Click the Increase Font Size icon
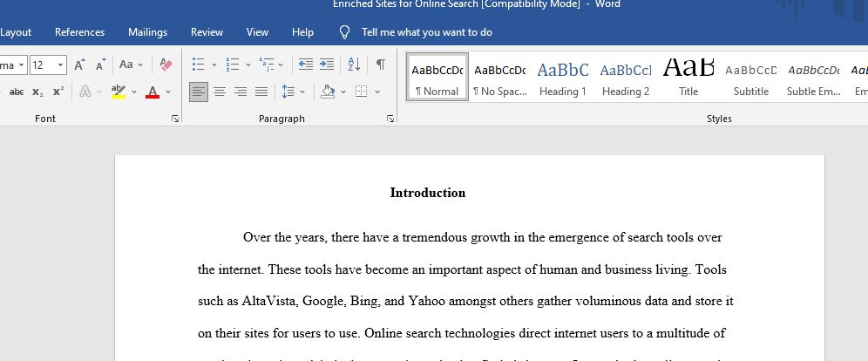The image size is (868, 361). tap(79, 65)
